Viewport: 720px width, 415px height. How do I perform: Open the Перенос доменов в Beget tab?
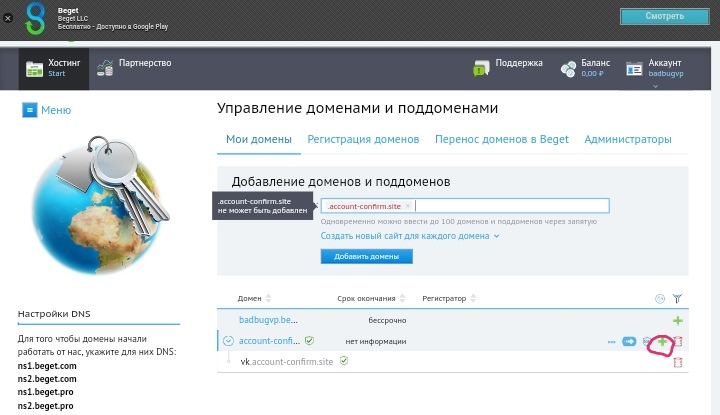[501, 139]
